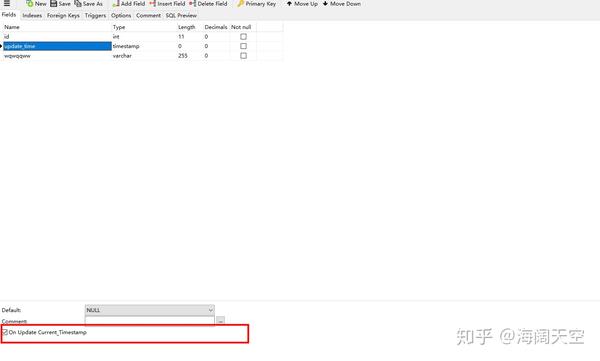Toggle Not null for update_time field
Image resolution: width=600 pixels, height=361 pixels.
243,46
